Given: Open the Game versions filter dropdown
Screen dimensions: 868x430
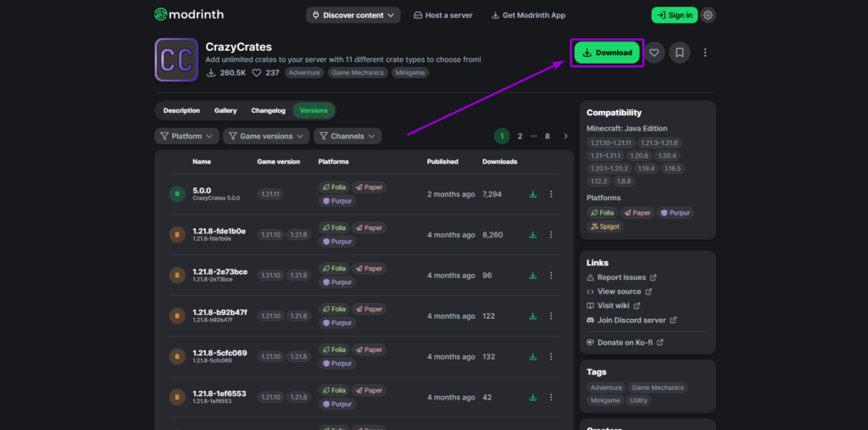Looking at the screenshot, I should pos(265,137).
